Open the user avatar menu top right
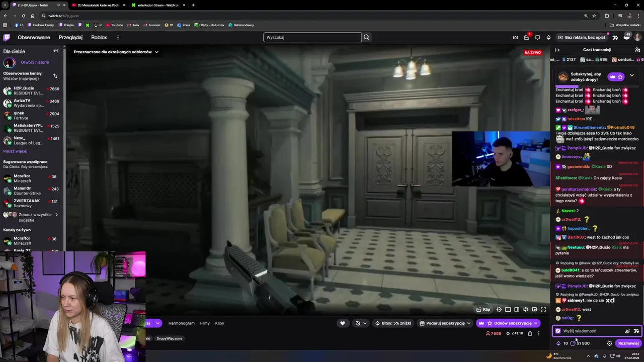The width and height of the screenshot is (644, 362). pyautogui.click(x=637, y=37)
